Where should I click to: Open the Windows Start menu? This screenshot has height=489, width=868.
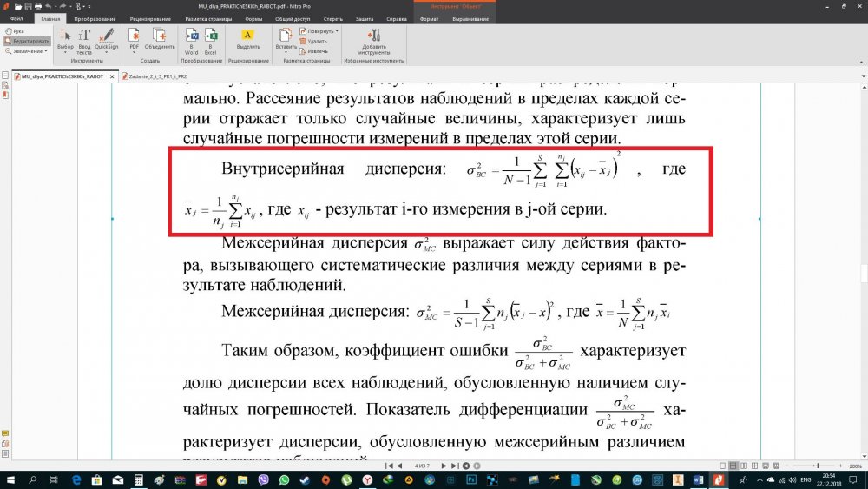tap(10, 479)
